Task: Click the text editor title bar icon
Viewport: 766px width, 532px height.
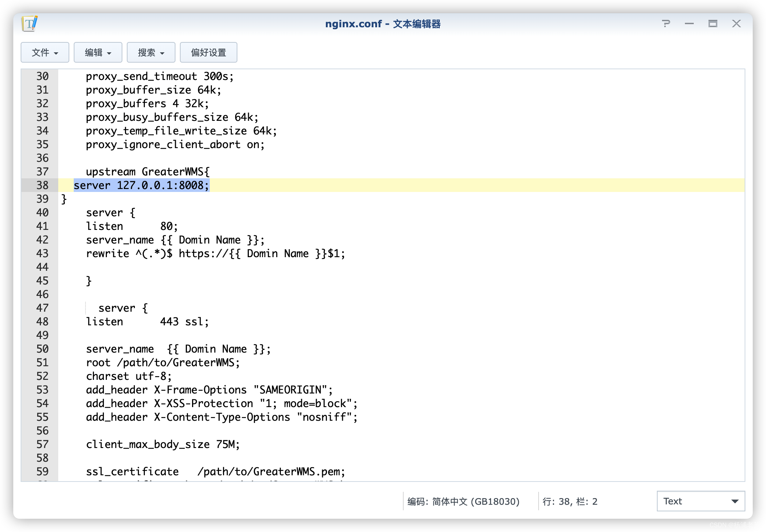Action: pos(30,23)
